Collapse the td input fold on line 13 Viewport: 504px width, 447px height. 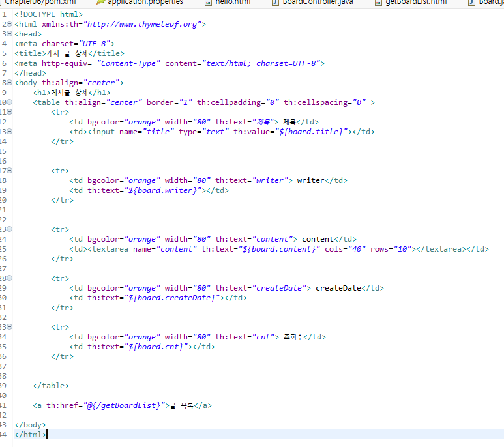pyautogui.click(x=10, y=132)
